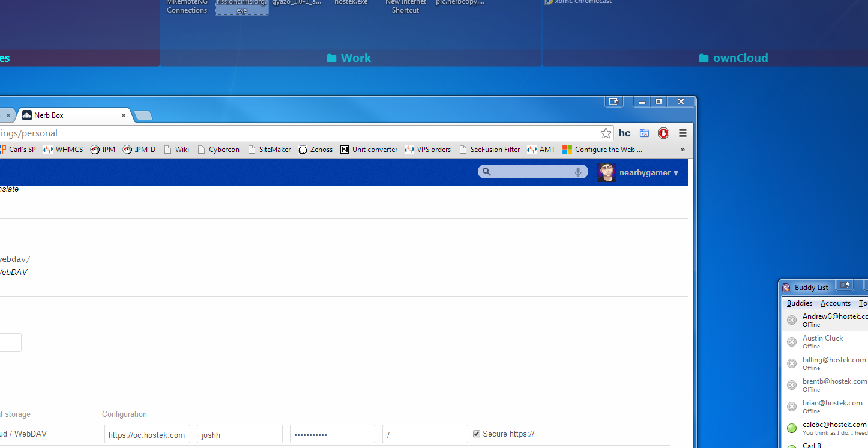Click the bookmark star in address bar

[x=606, y=133]
